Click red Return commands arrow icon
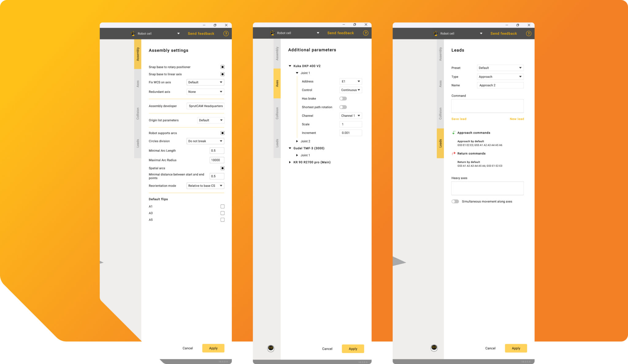Viewport: 628px width, 364px height. pos(454,154)
